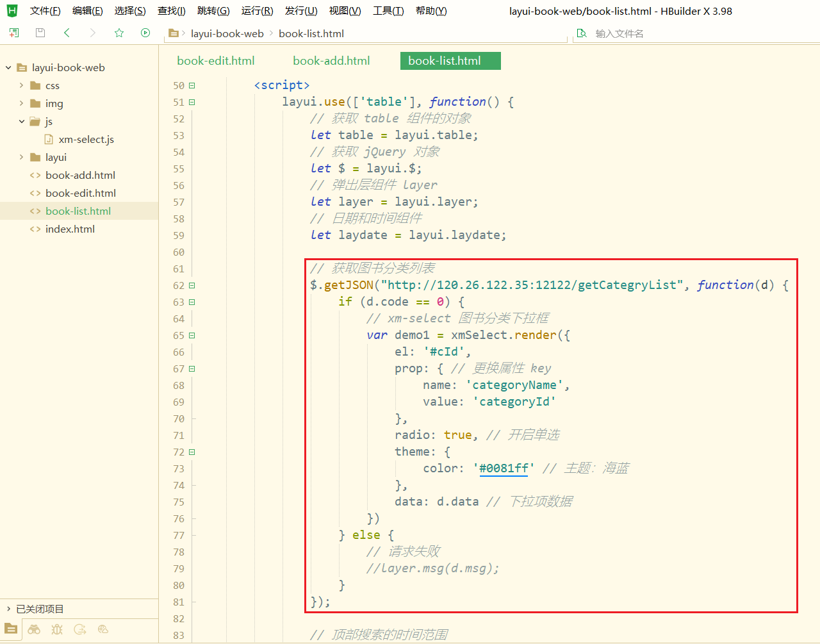
Task: Open the 视图(V) menu
Action: tap(345, 11)
